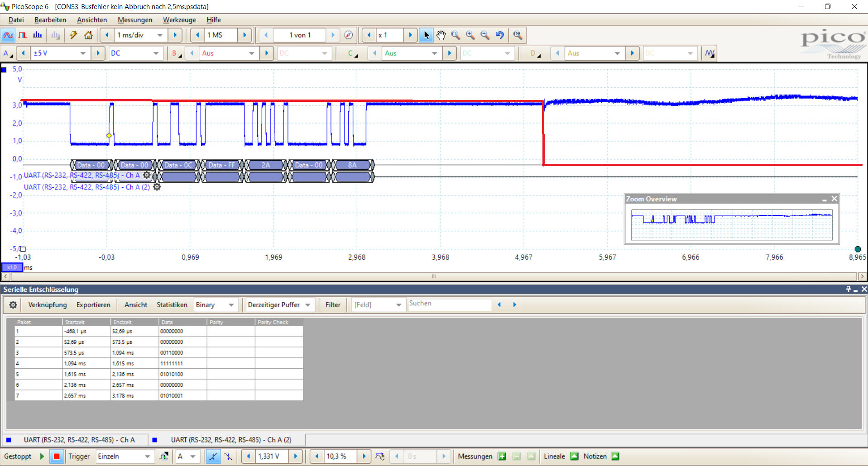Click the Auto setup lightning icon
Screen dimensions: 868x466
(x=73, y=35)
